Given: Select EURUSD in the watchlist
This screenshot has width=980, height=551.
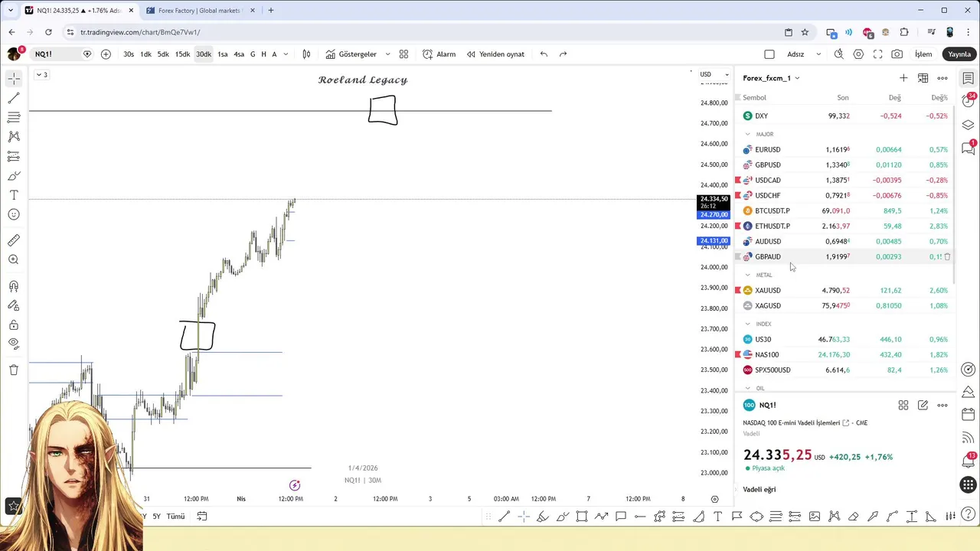Looking at the screenshot, I should pos(845,149).
